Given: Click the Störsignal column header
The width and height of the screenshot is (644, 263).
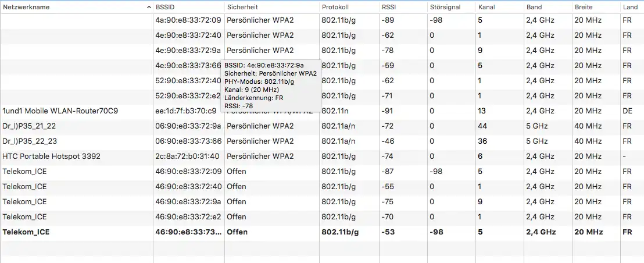Looking at the screenshot, I should [445, 7].
